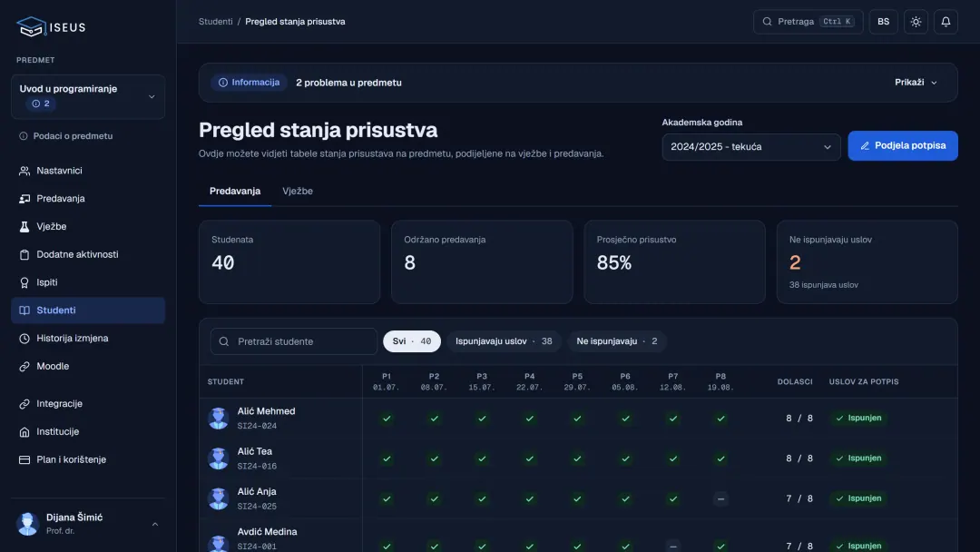Click the pen icon on Podjela potpisa
Viewport: 980px width, 552px height.
(865, 145)
